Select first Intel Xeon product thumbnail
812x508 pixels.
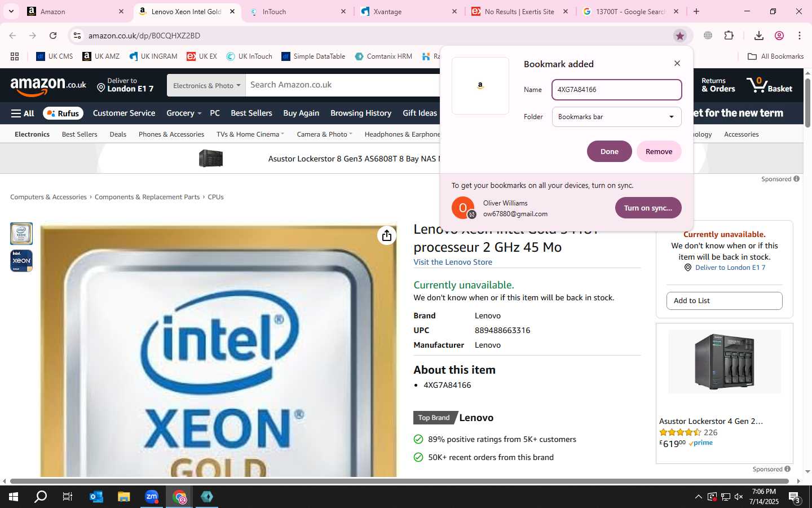(x=21, y=234)
